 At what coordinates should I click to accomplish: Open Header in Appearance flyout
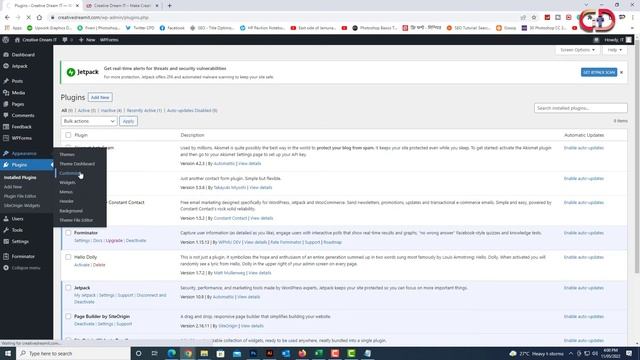pyautogui.click(x=67, y=202)
